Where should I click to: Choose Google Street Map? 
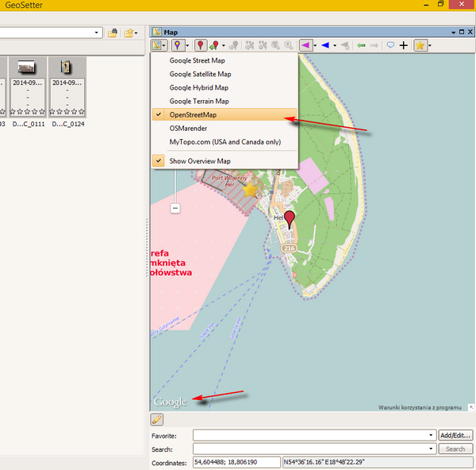click(x=224, y=60)
